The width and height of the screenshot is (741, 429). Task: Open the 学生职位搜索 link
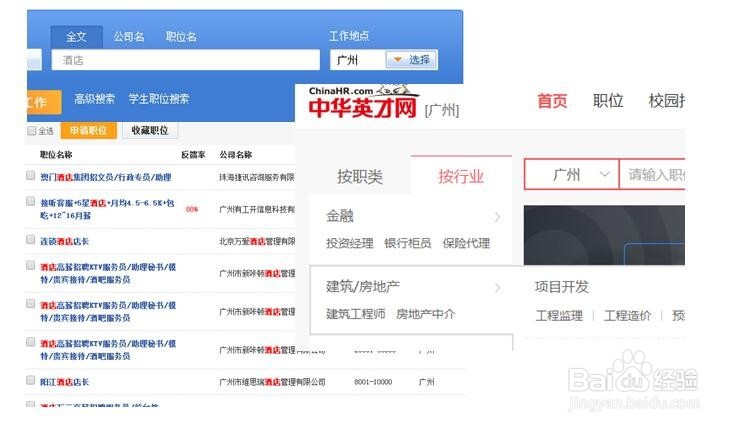pyautogui.click(x=159, y=99)
